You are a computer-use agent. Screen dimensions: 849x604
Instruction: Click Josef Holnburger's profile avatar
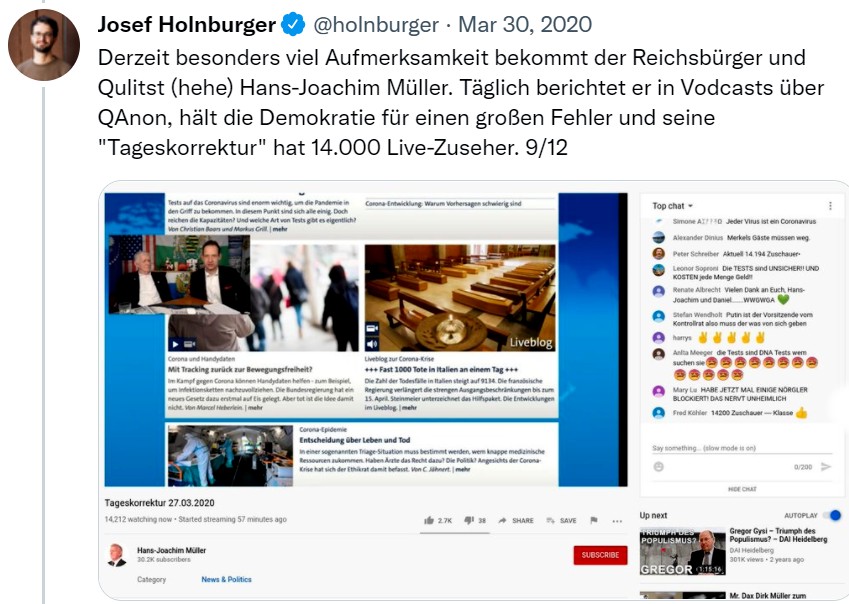click(44, 45)
